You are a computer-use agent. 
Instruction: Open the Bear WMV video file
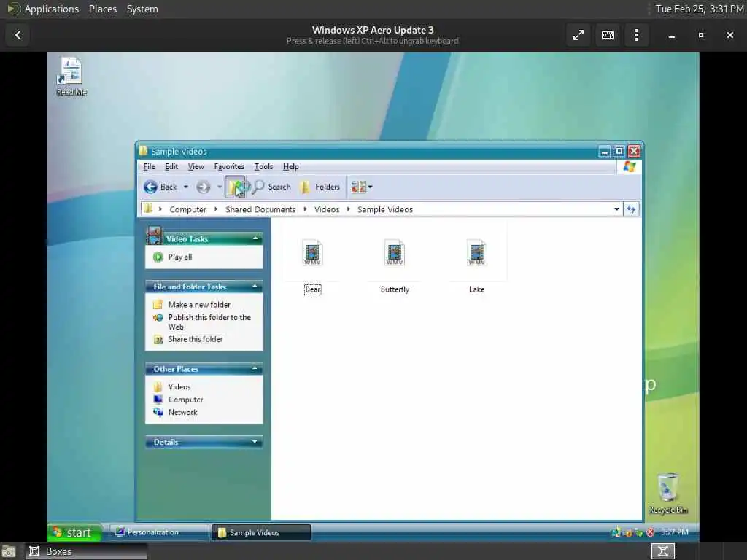point(312,253)
